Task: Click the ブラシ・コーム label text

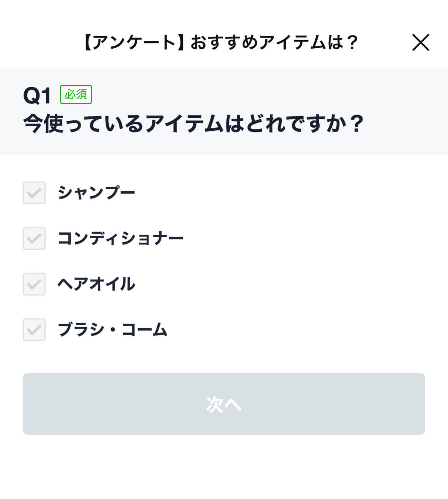Action: pos(112,330)
